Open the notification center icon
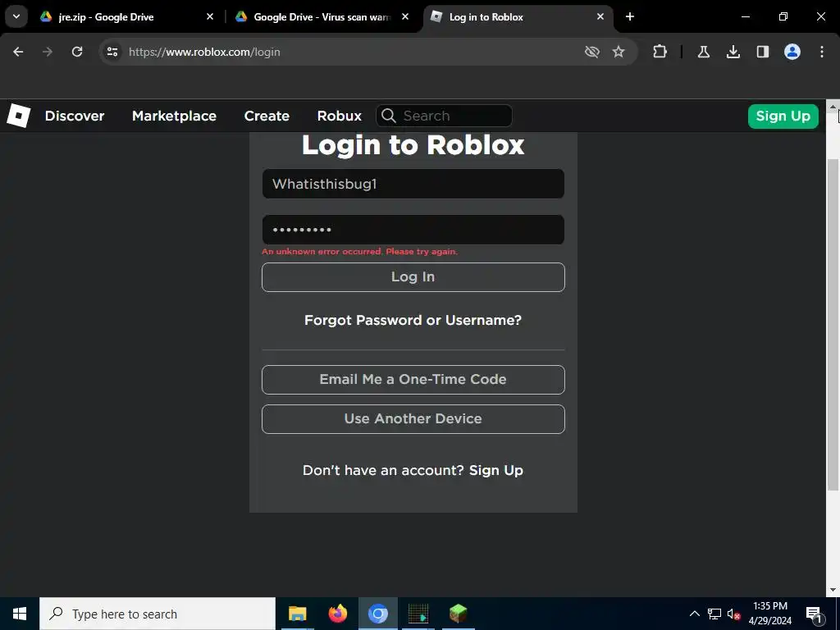840x630 pixels. click(x=814, y=614)
